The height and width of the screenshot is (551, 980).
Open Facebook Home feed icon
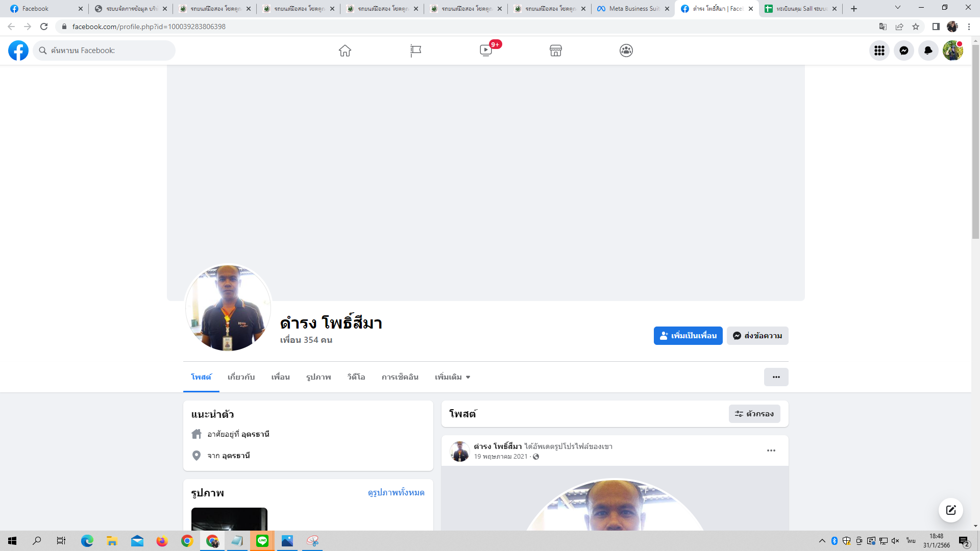pos(345,51)
